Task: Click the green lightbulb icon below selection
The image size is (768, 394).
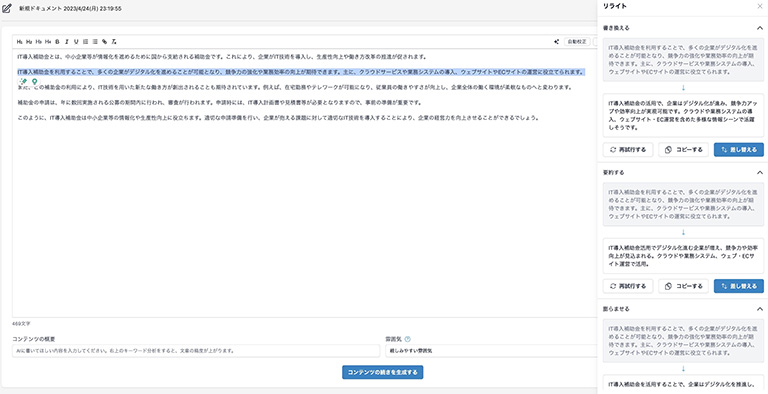Action: [34, 81]
